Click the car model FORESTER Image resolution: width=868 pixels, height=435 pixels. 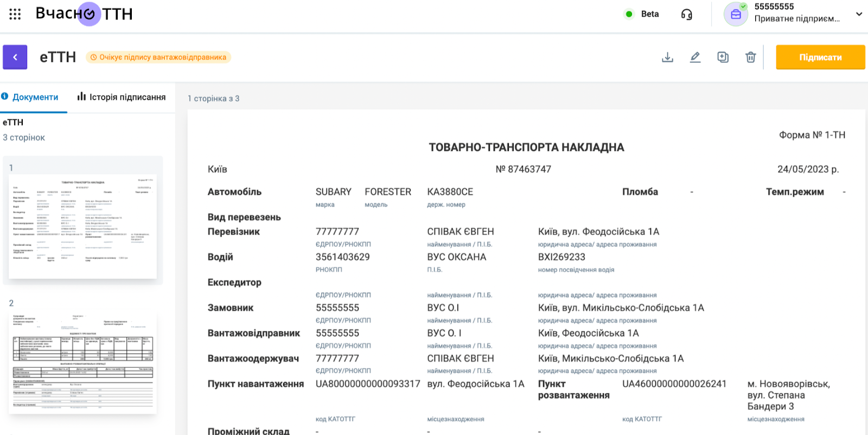pyautogui.click(x=388, y=192)
